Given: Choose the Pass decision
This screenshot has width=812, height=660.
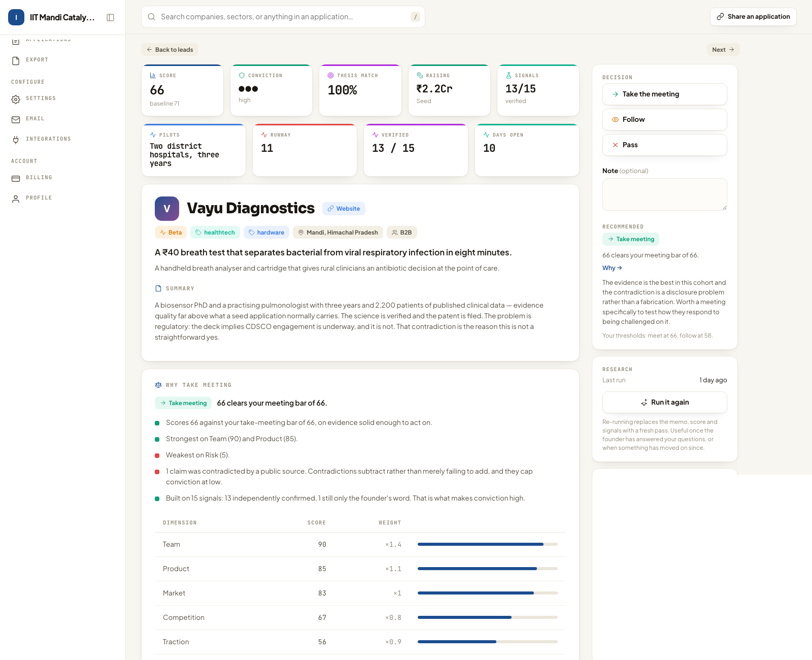Looking at the screenshot, I should (665, 145).
